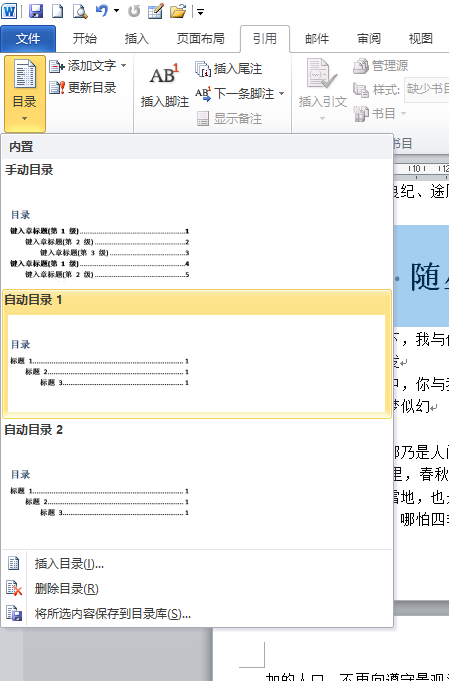
Task: Click the 插入引文 icon
Action: [321, 73]
